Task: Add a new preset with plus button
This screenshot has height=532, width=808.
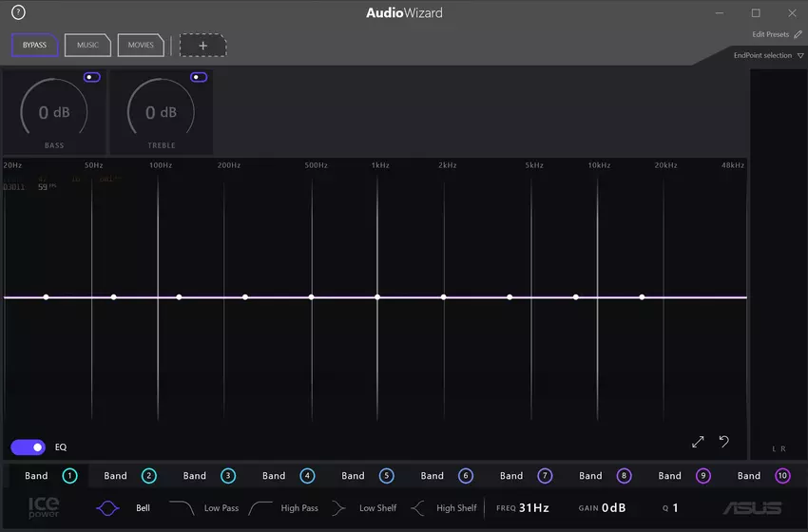Action: coord(202,45)
